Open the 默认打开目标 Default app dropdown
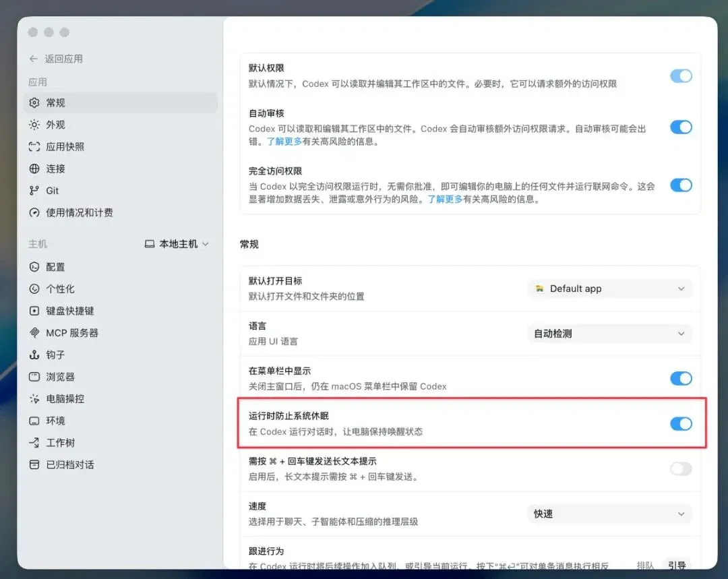Screen dimensions: 728x579 (x=609, y=288)
